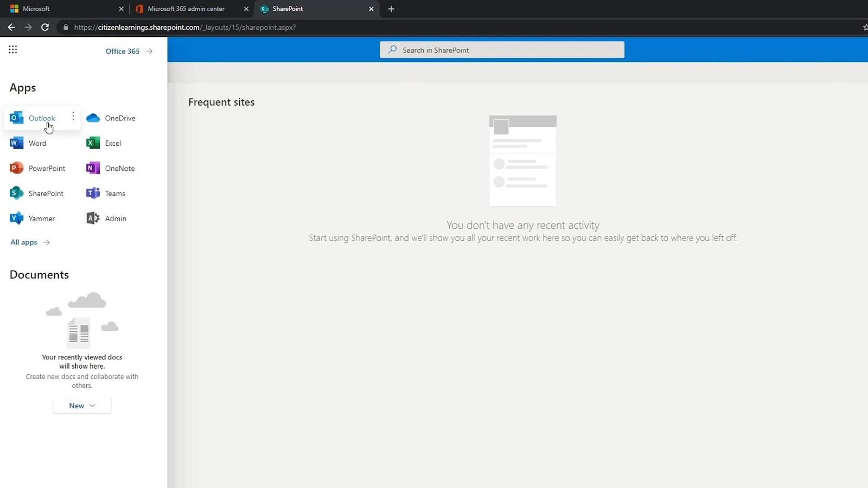
Task: Click the Yammer text label
Action: click(x=42, y=219)
